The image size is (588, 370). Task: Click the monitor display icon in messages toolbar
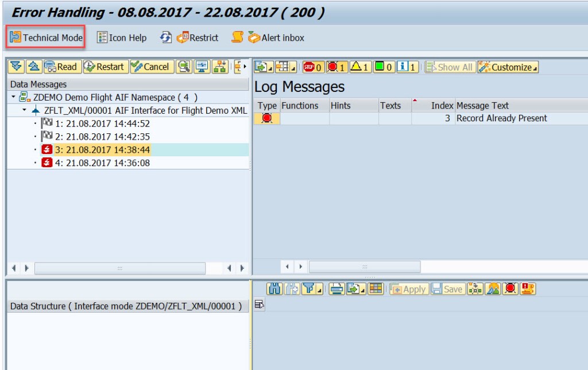(x=202, y=67)
